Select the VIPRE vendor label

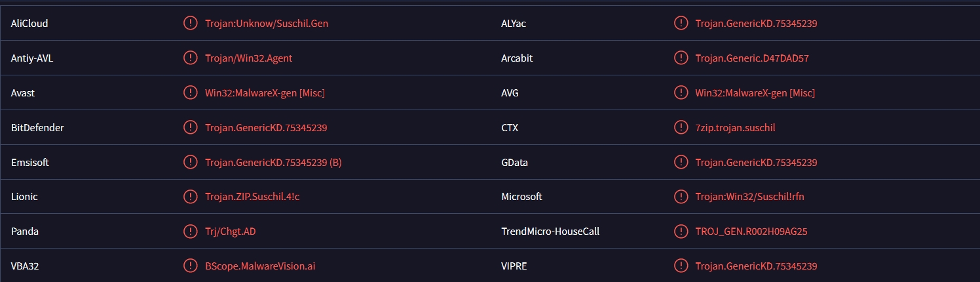[514, 266]
